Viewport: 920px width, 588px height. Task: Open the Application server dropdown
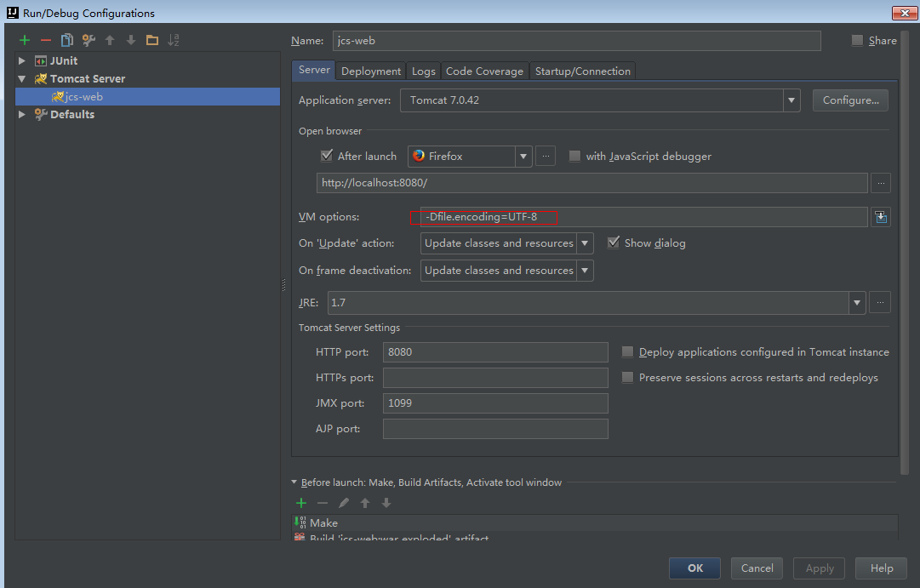[x=791, y=100]
